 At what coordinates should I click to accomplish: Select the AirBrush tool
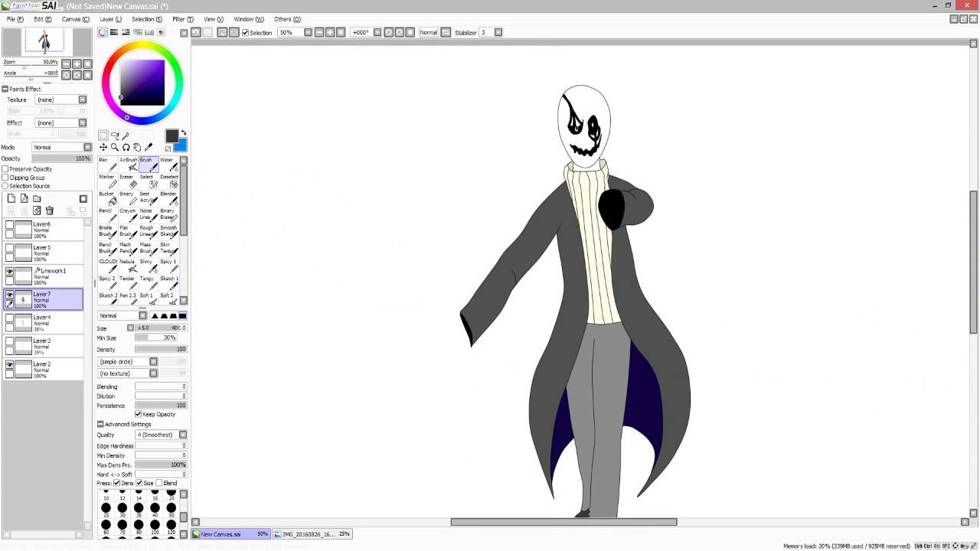(x=128, y=165)
